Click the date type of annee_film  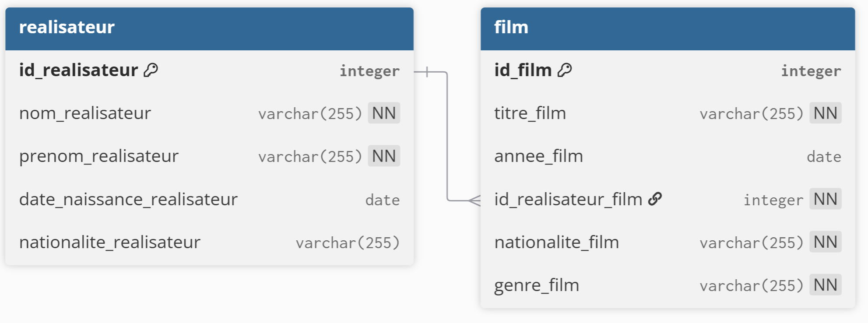pos(824,157)
